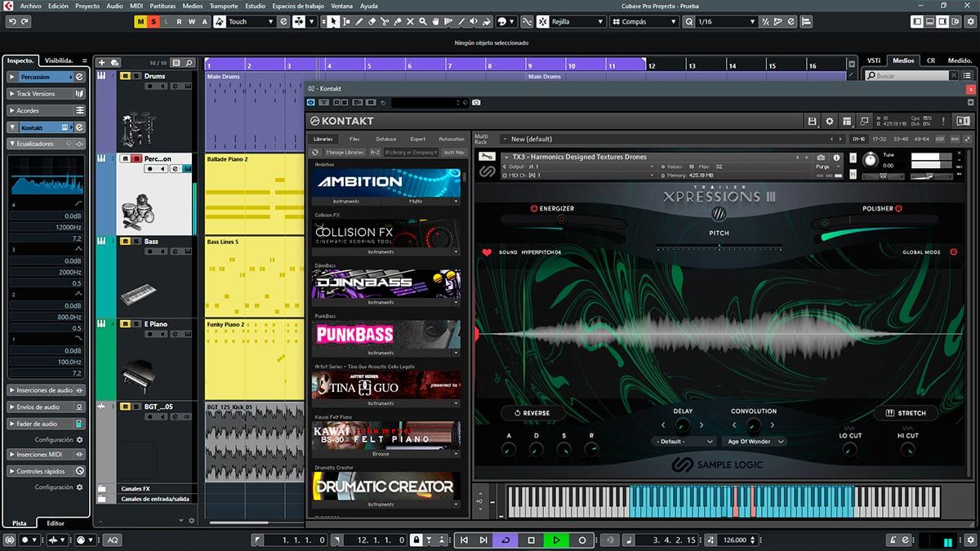Image resolution: width=980 pixels, height=551 pixels.
Task: Click the instrument info icon
Action: [x=836, y=158]
